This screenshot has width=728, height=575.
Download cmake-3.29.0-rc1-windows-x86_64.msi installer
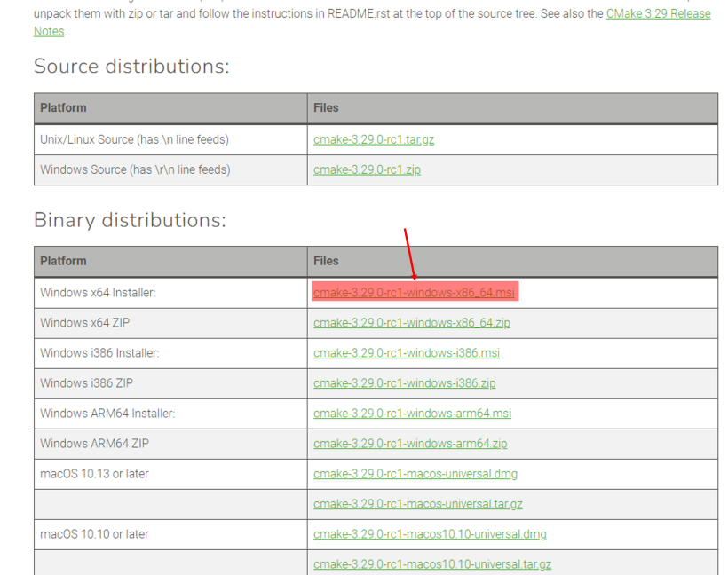[414, 293]
